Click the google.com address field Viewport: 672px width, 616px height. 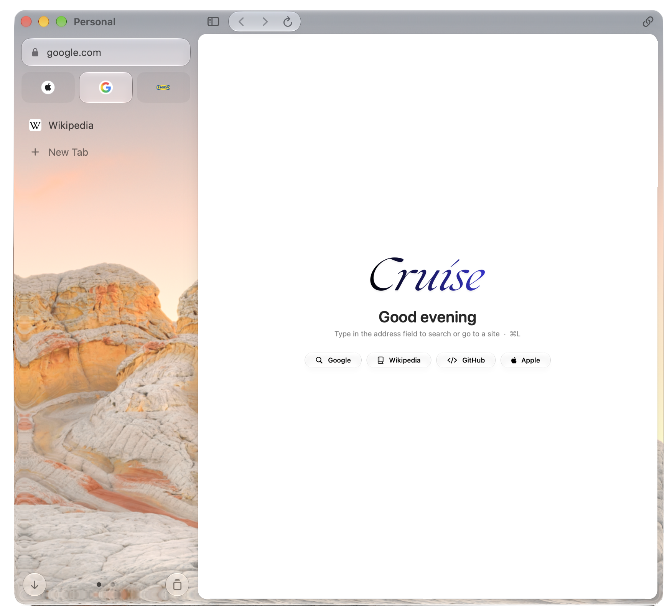click(106, 52)
